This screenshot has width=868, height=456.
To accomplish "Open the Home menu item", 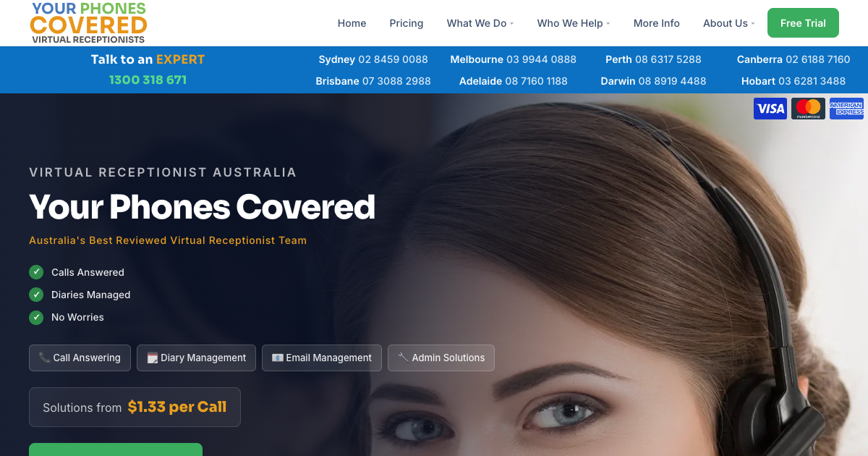I will pos(352,22).
